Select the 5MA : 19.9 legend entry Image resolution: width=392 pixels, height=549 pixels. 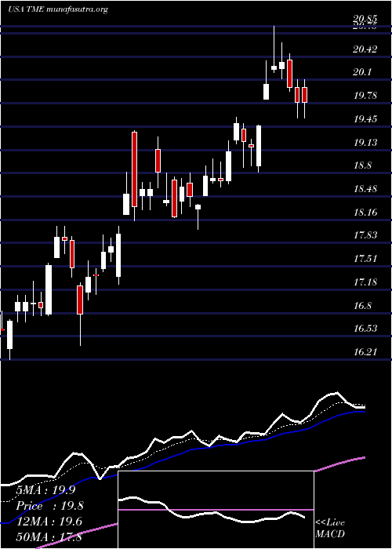[45, 490]
